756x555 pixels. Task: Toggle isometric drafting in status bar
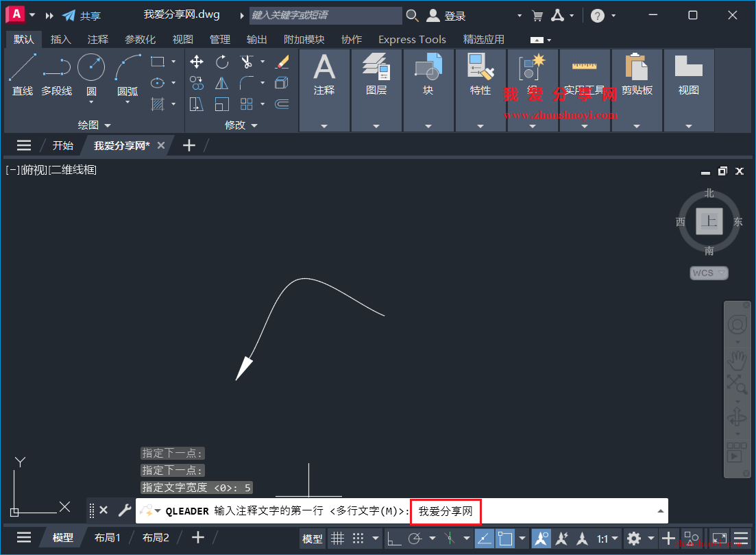[450, 538]
